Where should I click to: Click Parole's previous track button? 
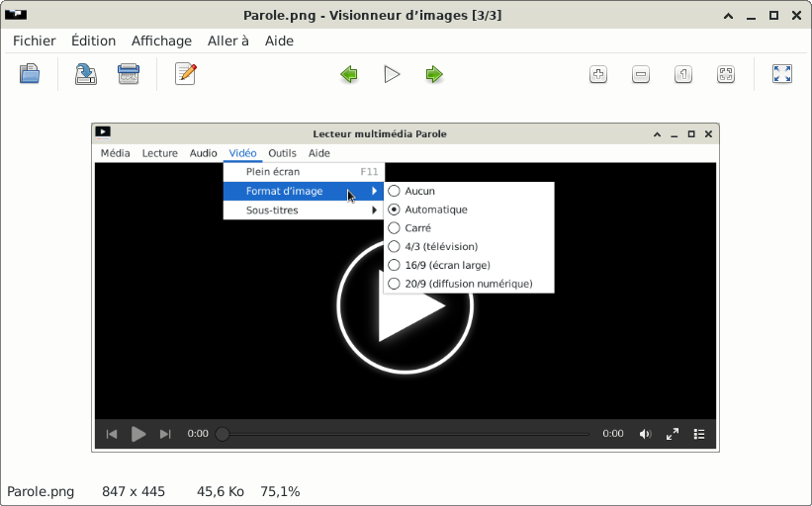pos(112,434)
